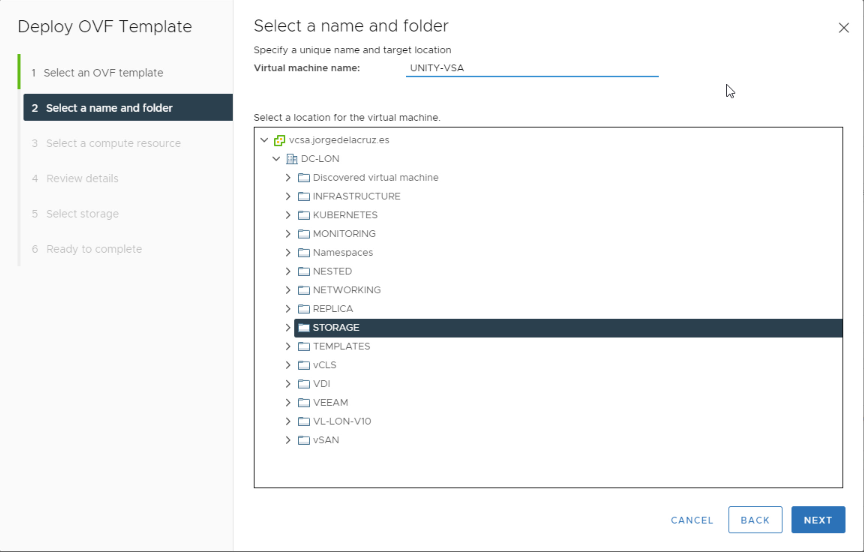864x552 pixels.
Task: Select the 'INFRASTRUCTURE' folder label
Action: (x=357, y=196)
